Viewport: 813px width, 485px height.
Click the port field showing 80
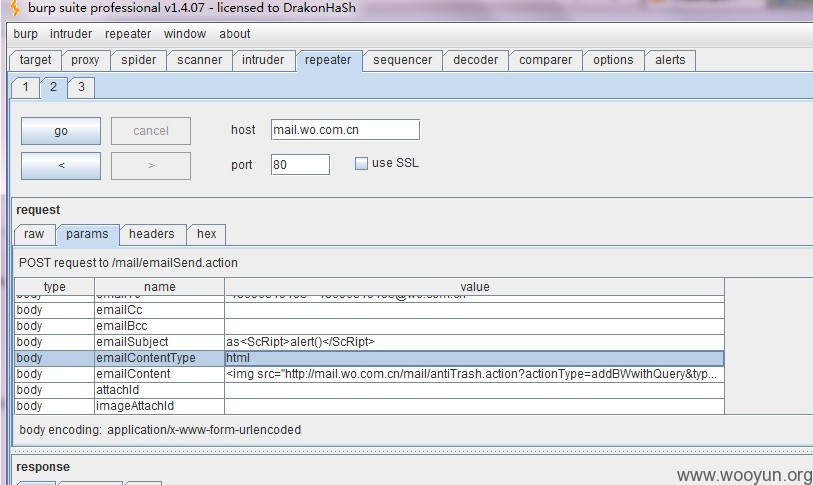click(x=300, y=164)
